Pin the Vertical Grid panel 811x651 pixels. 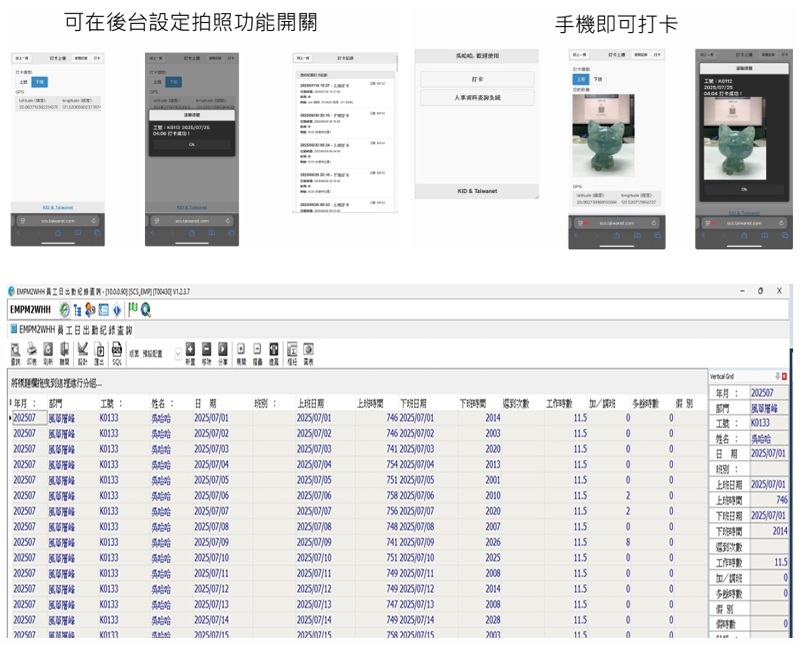click(x=777, y=376)
